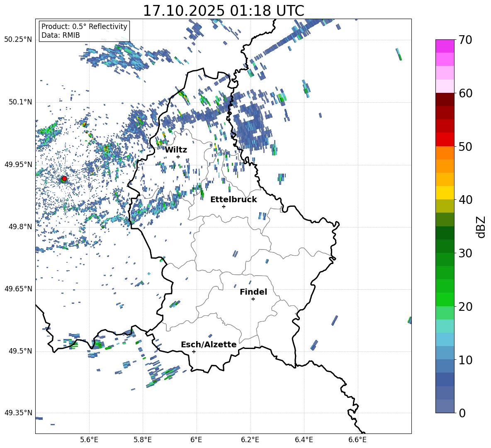The width and height of the screenshot is (491, 448).
Task: Click the 49.5°N latitude tick label
Action: [20, 351]
